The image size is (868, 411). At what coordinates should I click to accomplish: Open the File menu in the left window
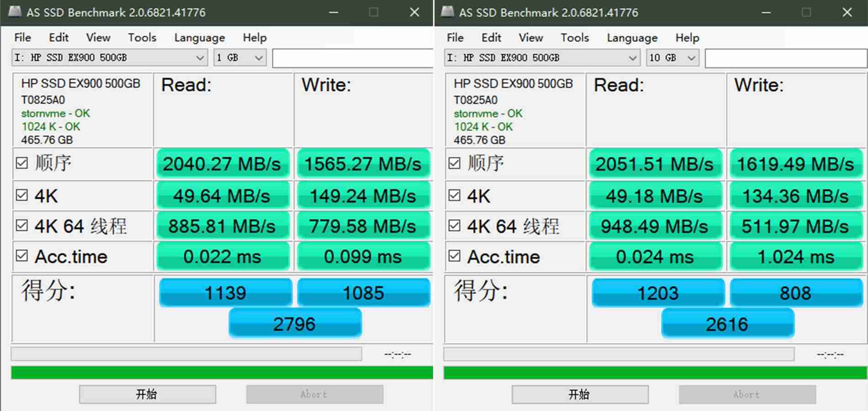click(x=22, y=37)
